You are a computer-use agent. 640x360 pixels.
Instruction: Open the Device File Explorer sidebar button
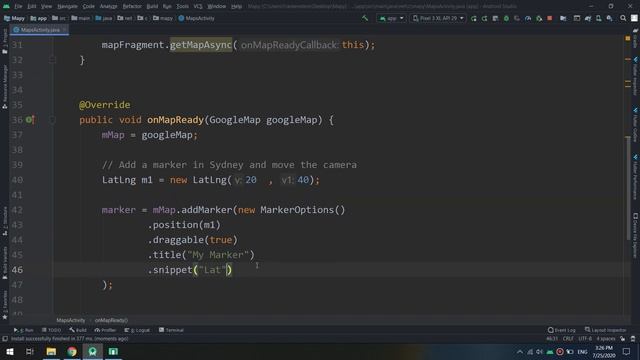636,235
